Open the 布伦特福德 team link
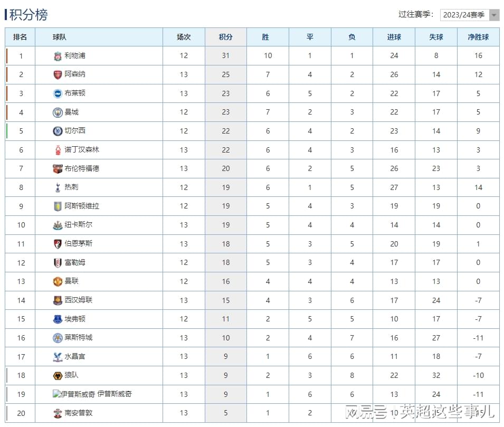504x427 pixels. tap(82, 168)
